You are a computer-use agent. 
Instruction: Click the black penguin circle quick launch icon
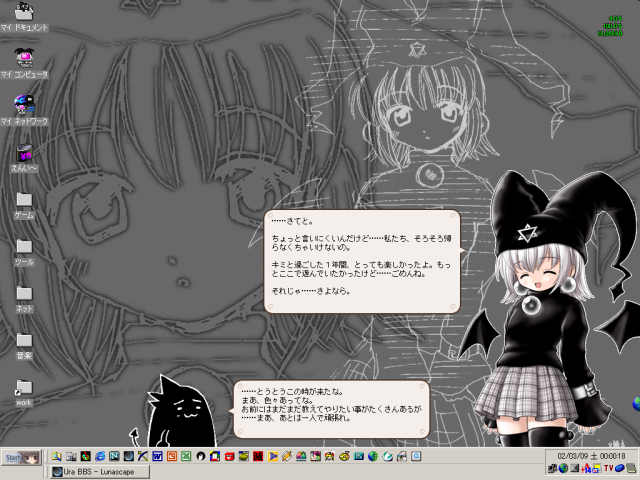click(x=200, y=456)
